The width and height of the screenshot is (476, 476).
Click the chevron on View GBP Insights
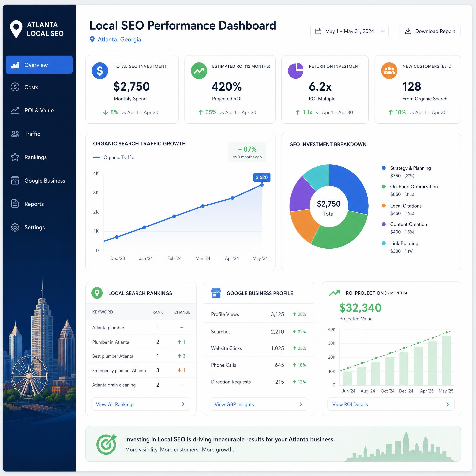pyautogui.click(x=301, y=404)
